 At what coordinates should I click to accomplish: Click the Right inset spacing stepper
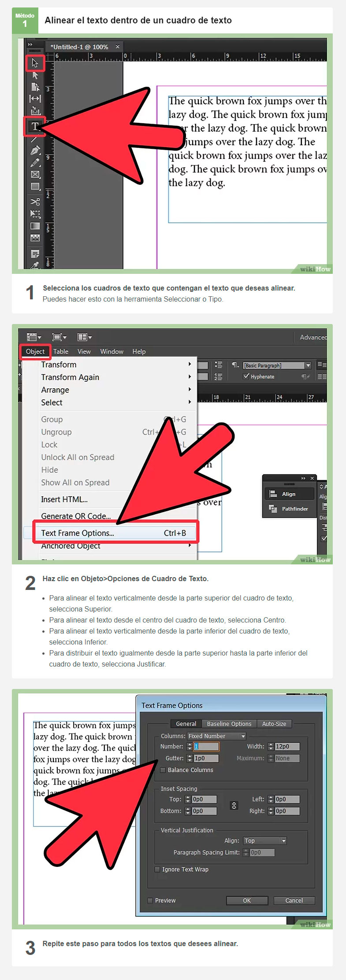coord(271,811)
